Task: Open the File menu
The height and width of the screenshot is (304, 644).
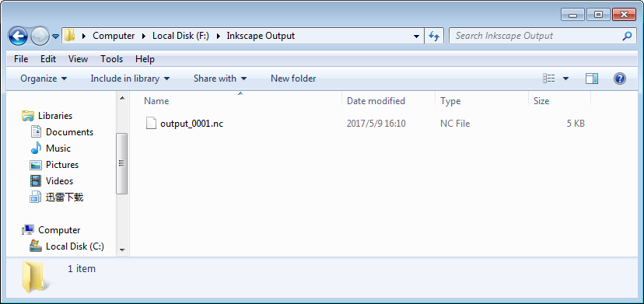Action: point(21,59)
